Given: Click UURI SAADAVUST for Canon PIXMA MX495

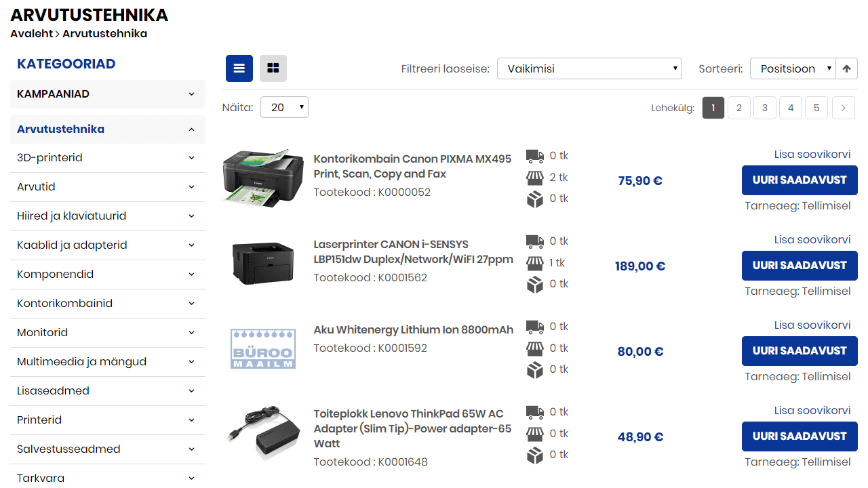Looking at the screenshot, I should 800,180.
